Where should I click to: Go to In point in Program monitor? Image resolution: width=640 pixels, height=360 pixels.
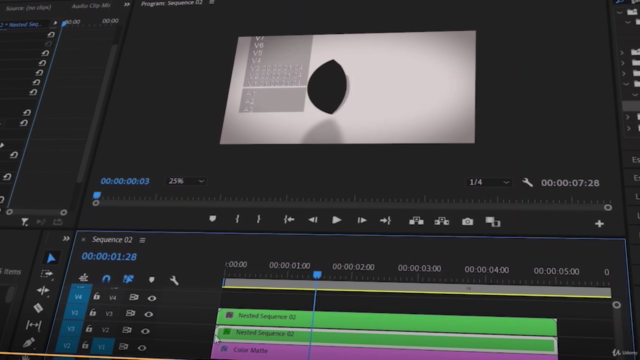[289, 220]
